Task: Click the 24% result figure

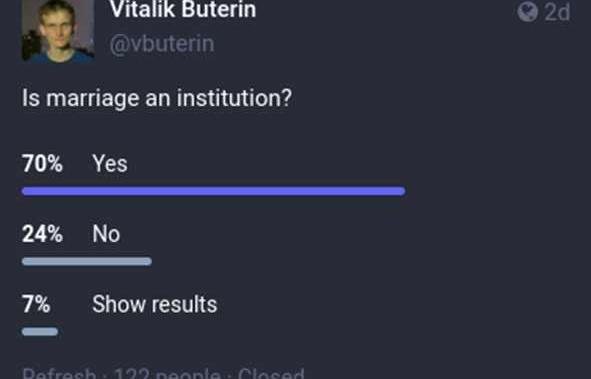Action: 42,234
